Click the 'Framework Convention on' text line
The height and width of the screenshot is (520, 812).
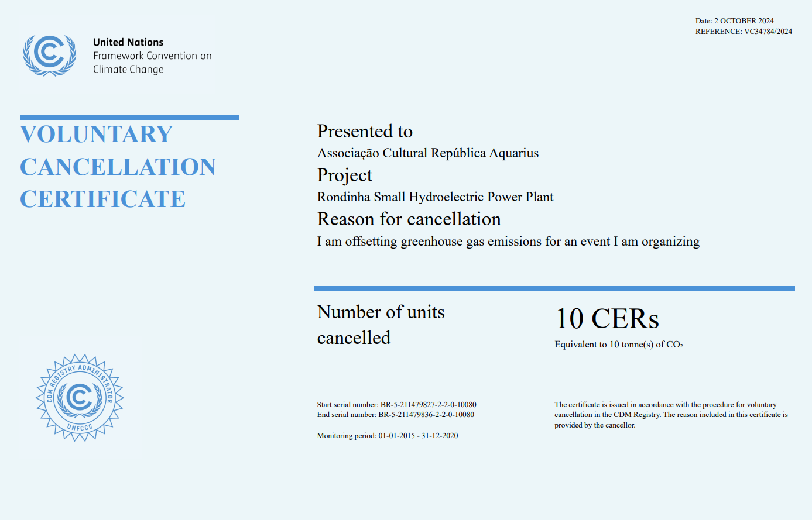point(152,56)
